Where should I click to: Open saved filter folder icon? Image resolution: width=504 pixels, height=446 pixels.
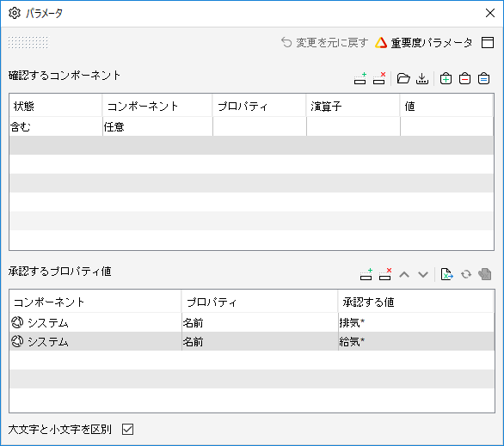(x=403, y=78)
